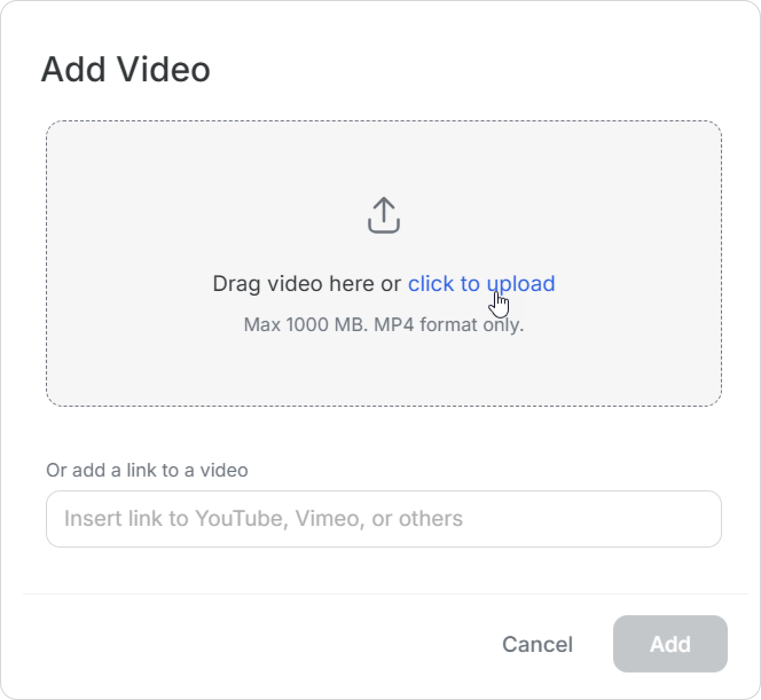Click the Add button
The image size is (761, 700).
click(670, 644)
